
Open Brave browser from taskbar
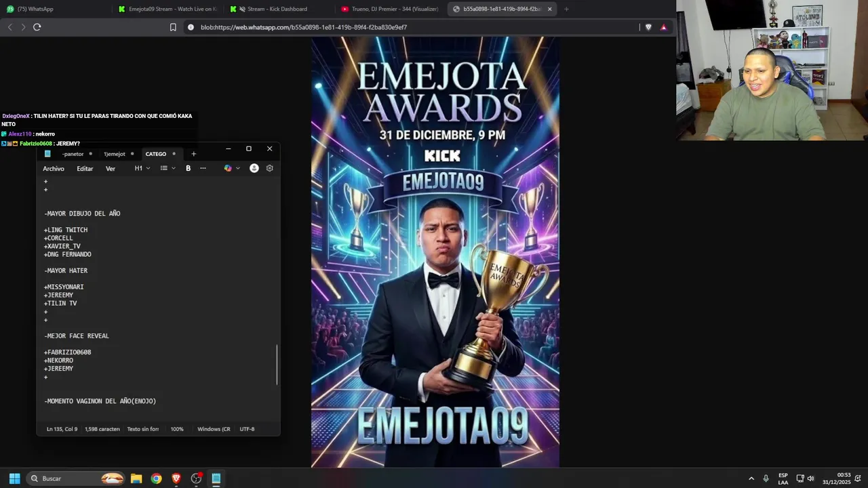(x=176, y=479)
